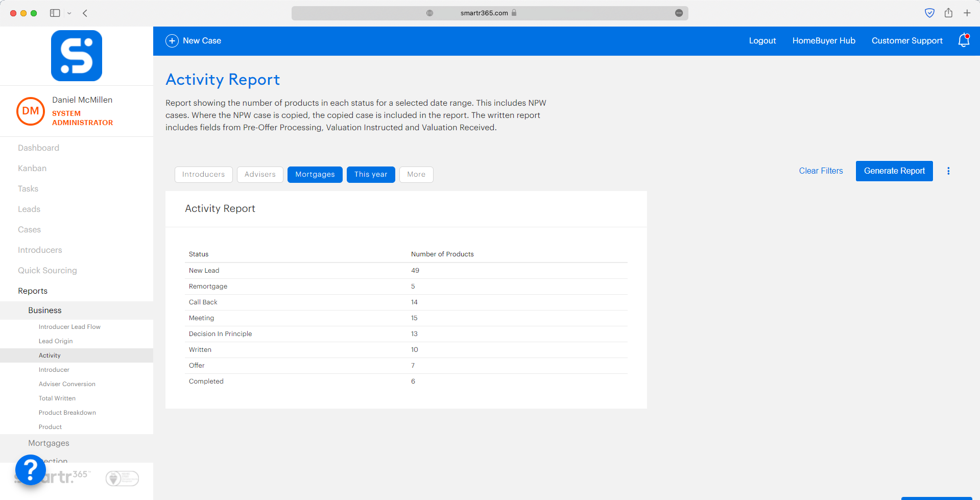The width and height of the screenshot is (980, 500).
Task: Open the Product Breakdown report
Action: [67, 413]
